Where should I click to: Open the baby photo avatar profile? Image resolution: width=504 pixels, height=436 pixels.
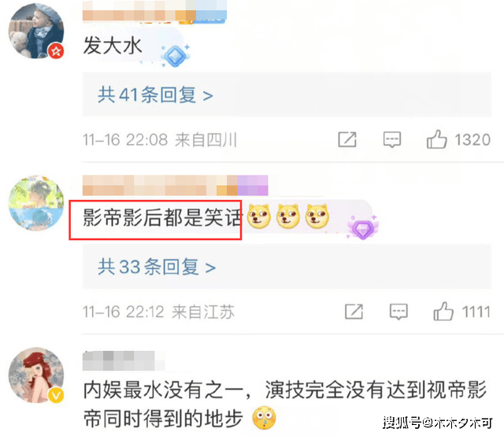pos(36,31)
